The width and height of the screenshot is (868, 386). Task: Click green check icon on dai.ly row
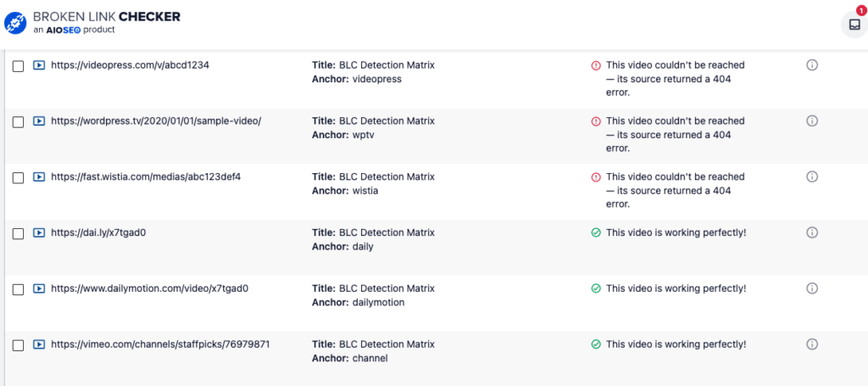[596, 233]
